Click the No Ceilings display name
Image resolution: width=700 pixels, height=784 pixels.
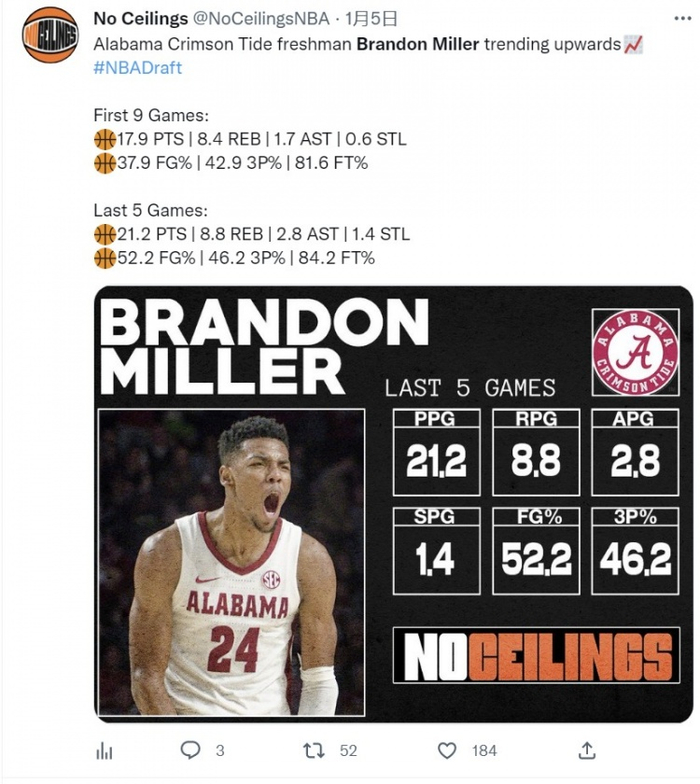(140, 19)
